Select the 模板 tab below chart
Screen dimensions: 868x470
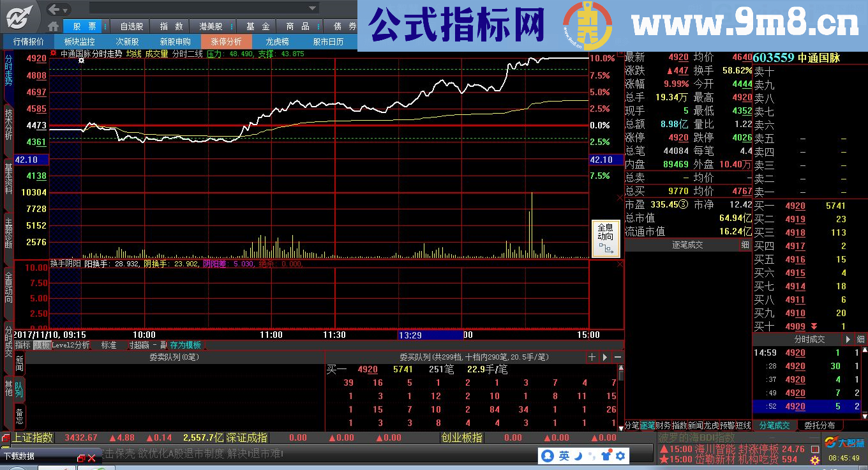click(41, 345)
